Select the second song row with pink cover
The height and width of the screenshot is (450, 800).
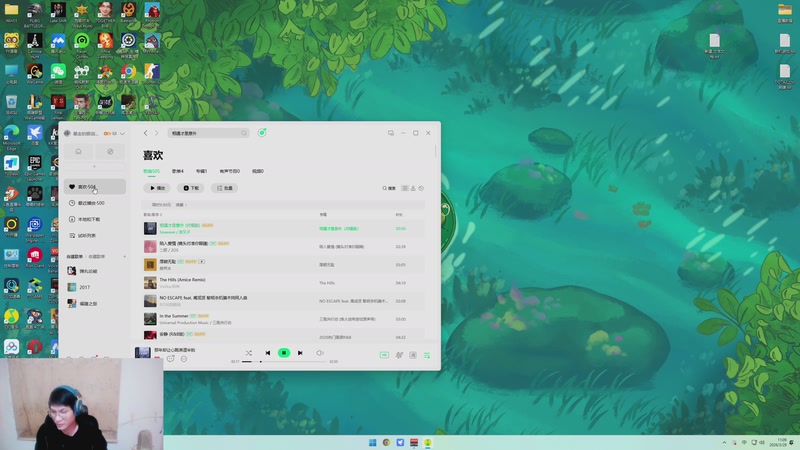pos(284,246)
